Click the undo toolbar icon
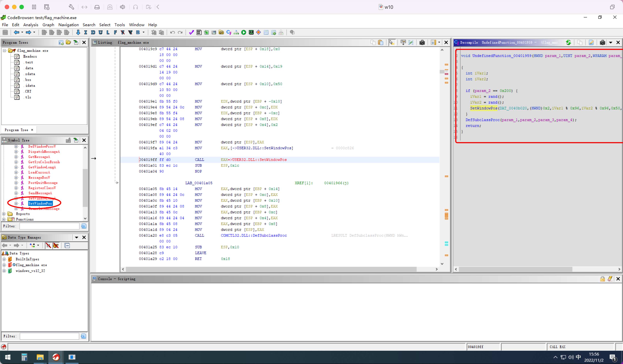This screenshot has width=623, height=364. pyautogui.click(x=173, y=32)
